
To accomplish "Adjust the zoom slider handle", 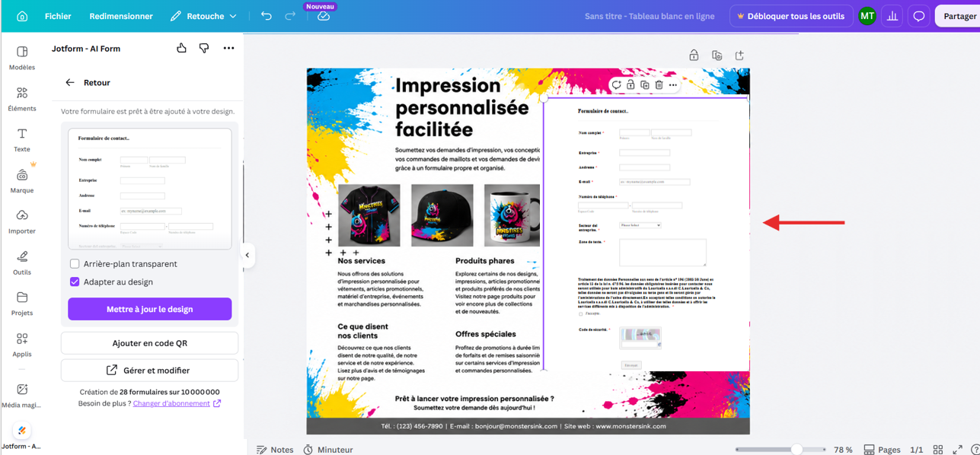I will pos(796,450).
